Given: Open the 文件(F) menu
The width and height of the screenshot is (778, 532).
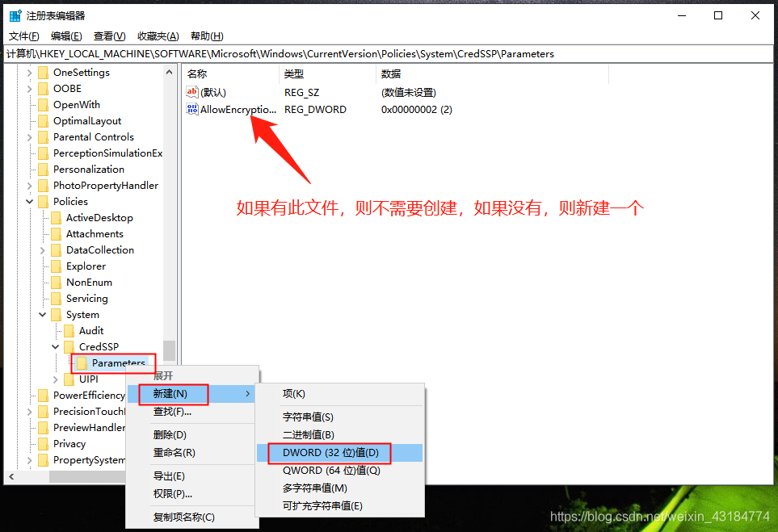Looking at the screenshot, I should pos(23,36).
